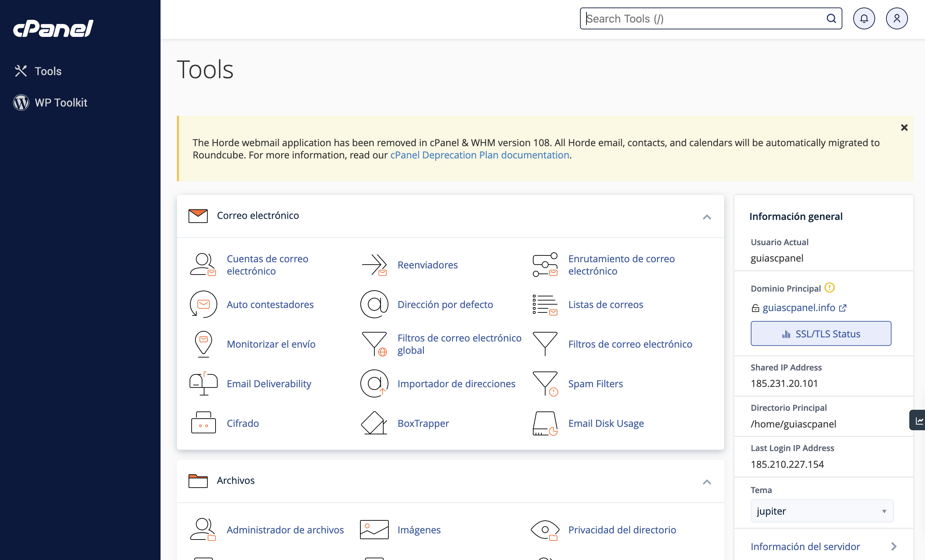Viewport: 925px width, 560px height.
Task: Click the Monitorizar el envío pin icon
Action: point(203,344)
